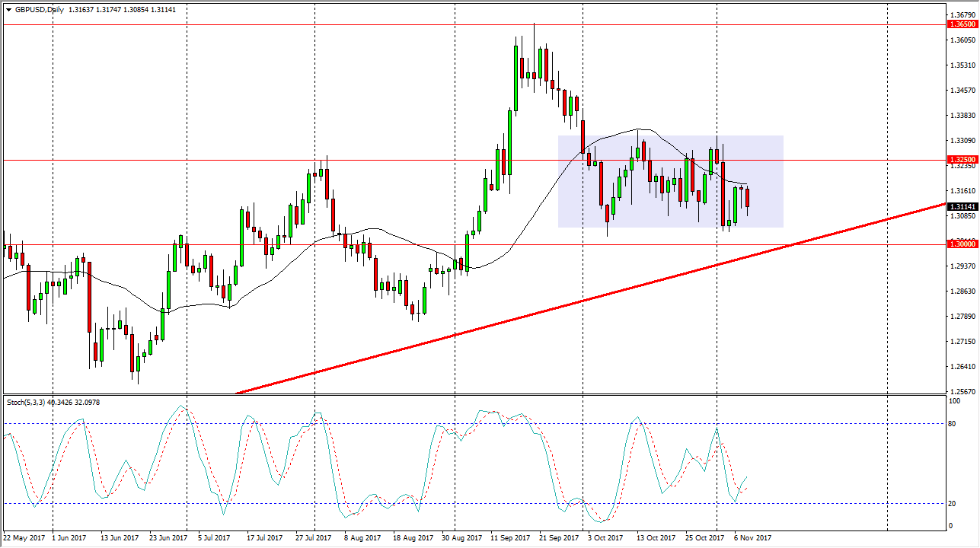The width and height of the screenshot is (980, 548).
Task: Select the red 1.36500 price tag
Action: click(x=962, y=24)
